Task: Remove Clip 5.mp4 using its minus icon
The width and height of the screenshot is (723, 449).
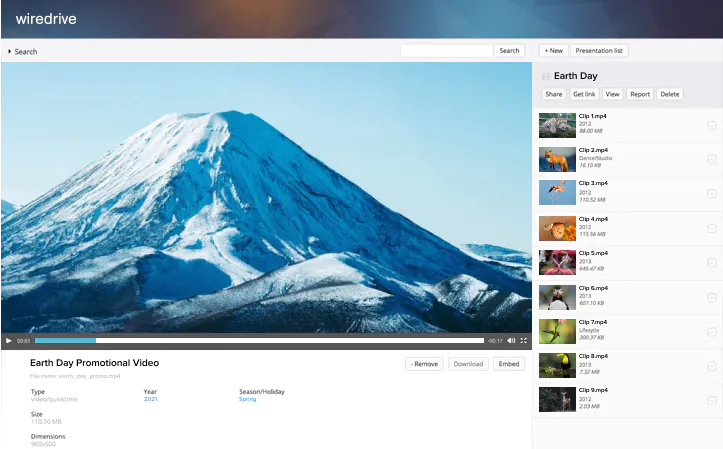Action: [x=711, y=262]
